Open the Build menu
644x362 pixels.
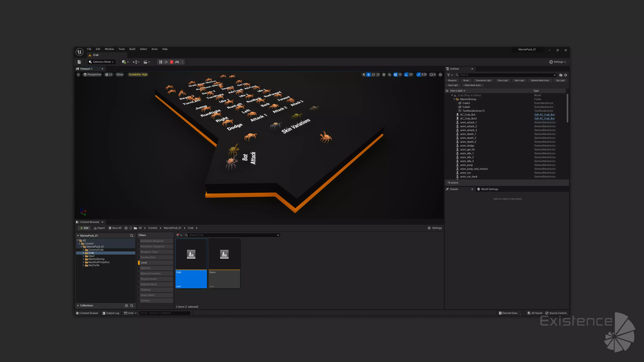coord(132,49)
